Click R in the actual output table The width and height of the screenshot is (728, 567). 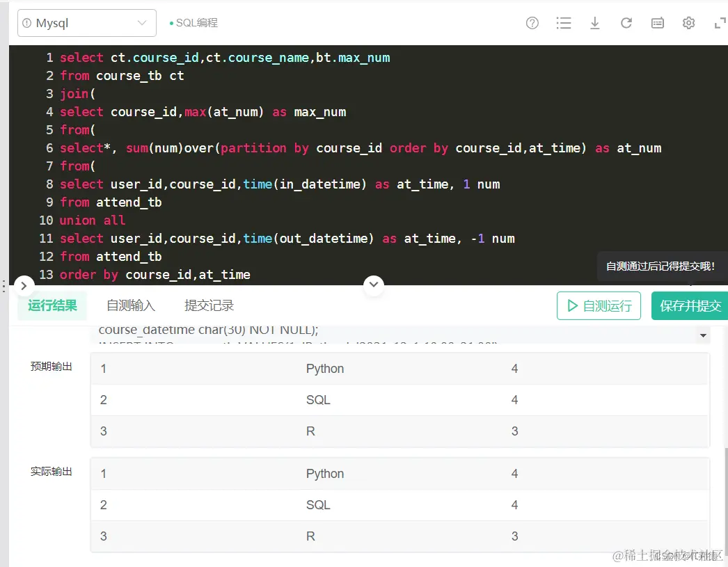310,536
